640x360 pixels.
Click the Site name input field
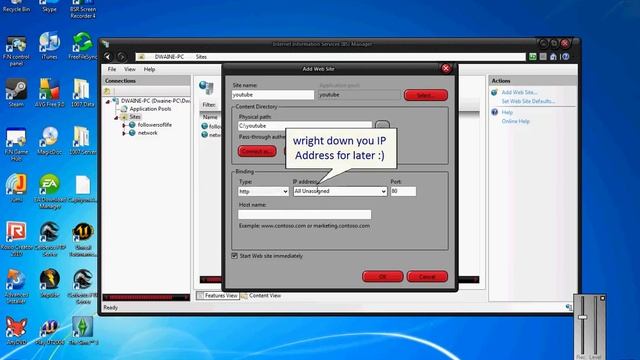273,95
